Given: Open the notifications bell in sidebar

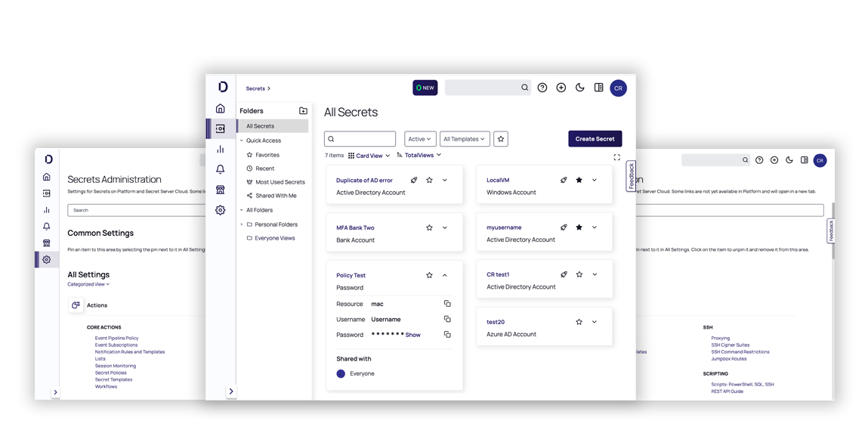Looking at the screenshot, I should tap(220, 169).
